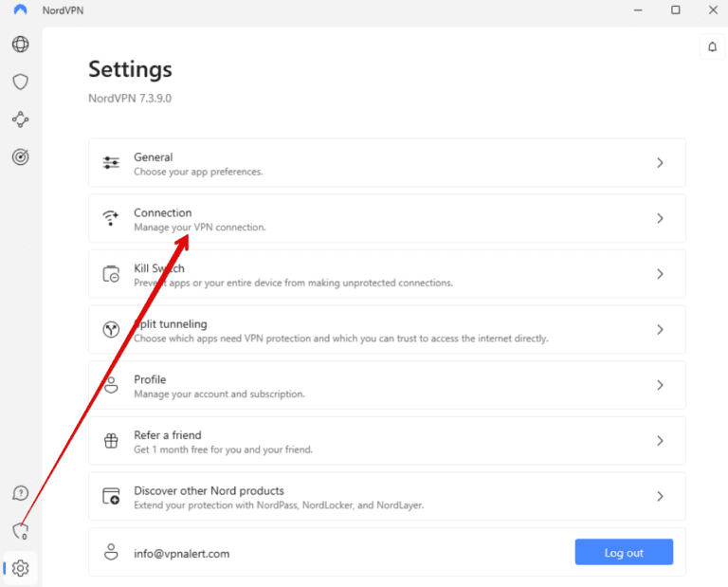Open the Settings gear icon

(21, 568)
